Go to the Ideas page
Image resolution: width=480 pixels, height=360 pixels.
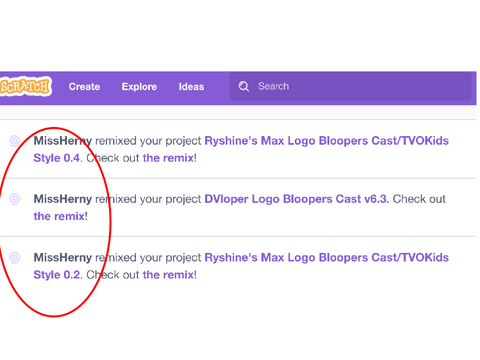(x=191, y=87)
